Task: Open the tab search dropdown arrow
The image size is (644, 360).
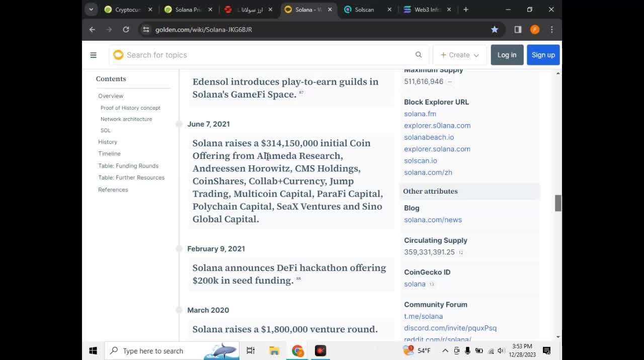Action: [91, 9]
